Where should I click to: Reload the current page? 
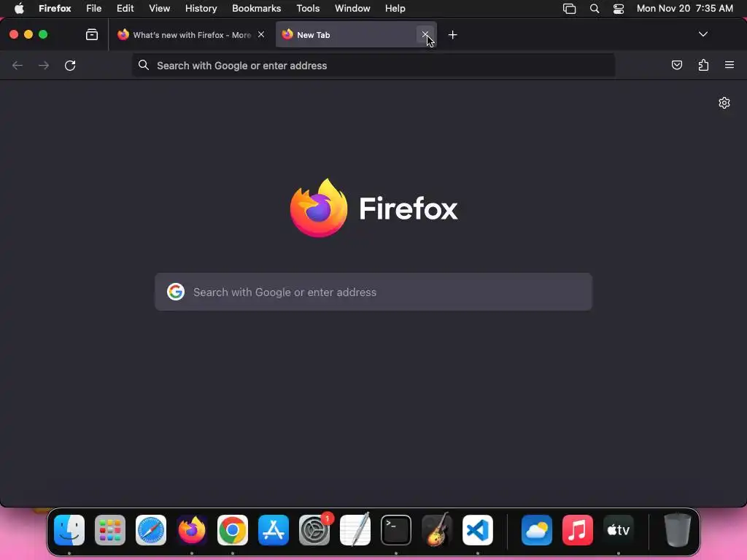70,65
